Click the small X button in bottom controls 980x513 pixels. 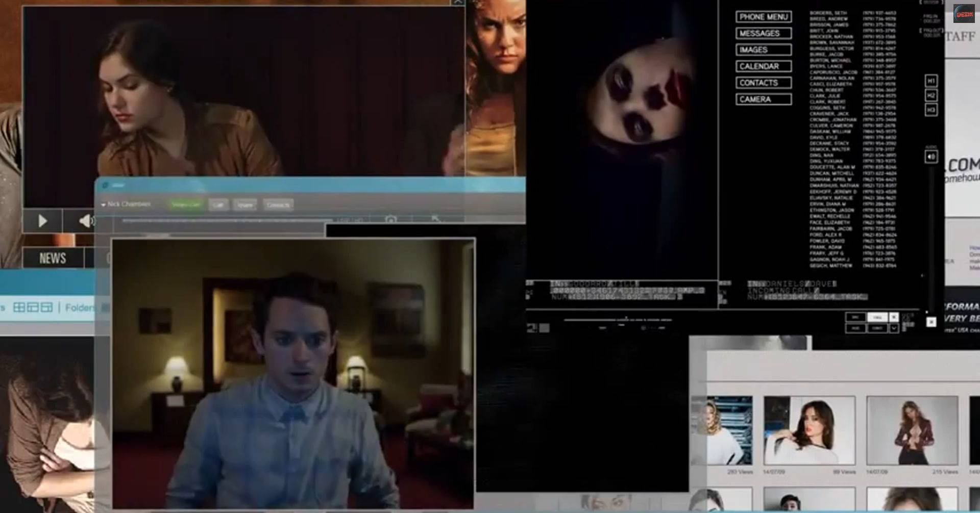894,317
